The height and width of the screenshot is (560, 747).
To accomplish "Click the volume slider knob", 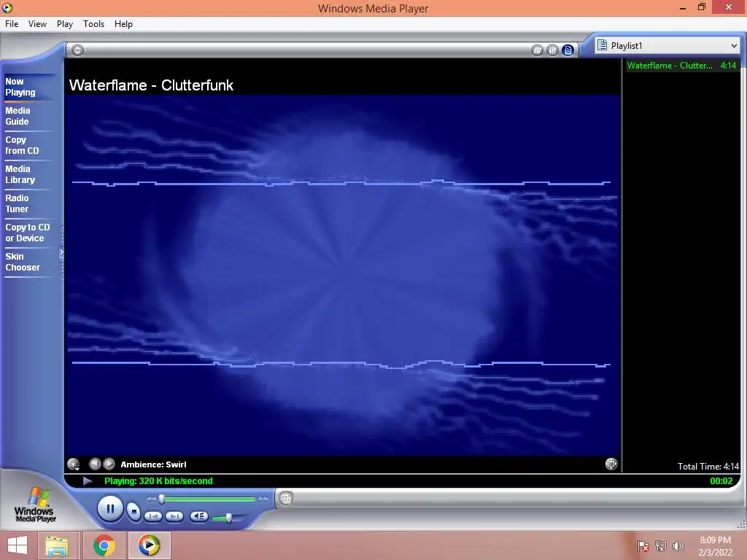I will tap(228, 518).
